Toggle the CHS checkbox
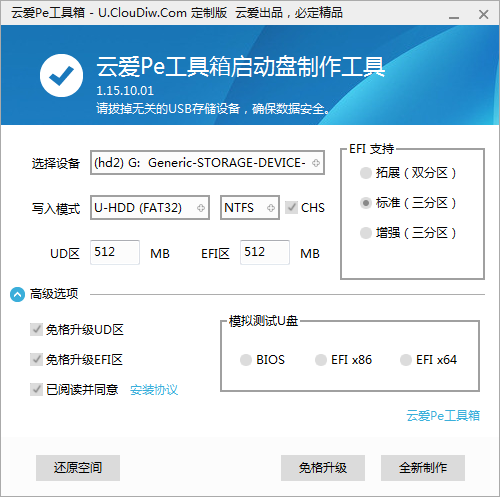This screenshot has height=497, width=500. [292, 207]
